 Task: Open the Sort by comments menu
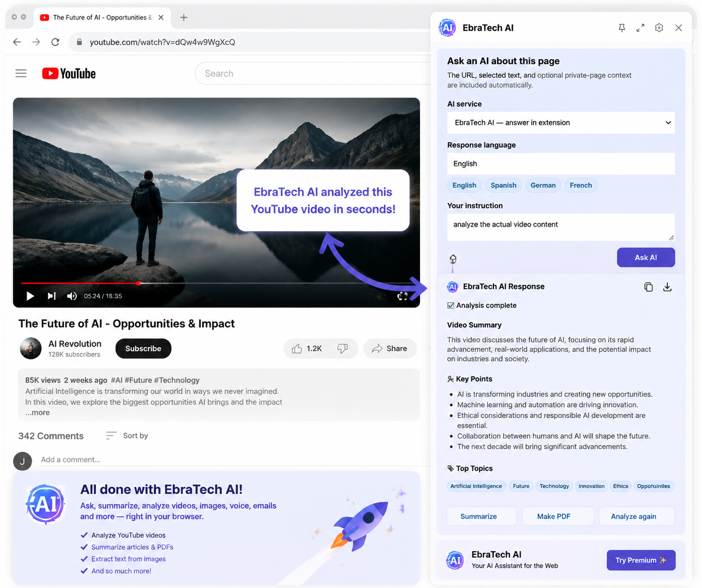click(127, 436)
